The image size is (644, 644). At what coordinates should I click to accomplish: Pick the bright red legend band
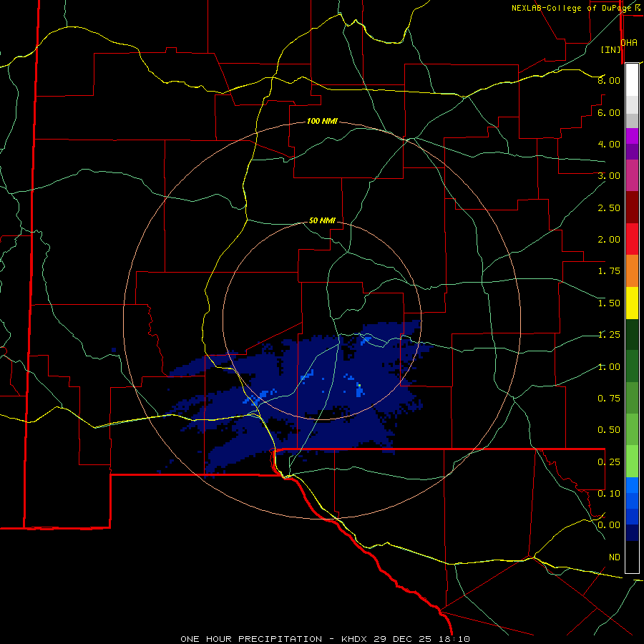632,239
